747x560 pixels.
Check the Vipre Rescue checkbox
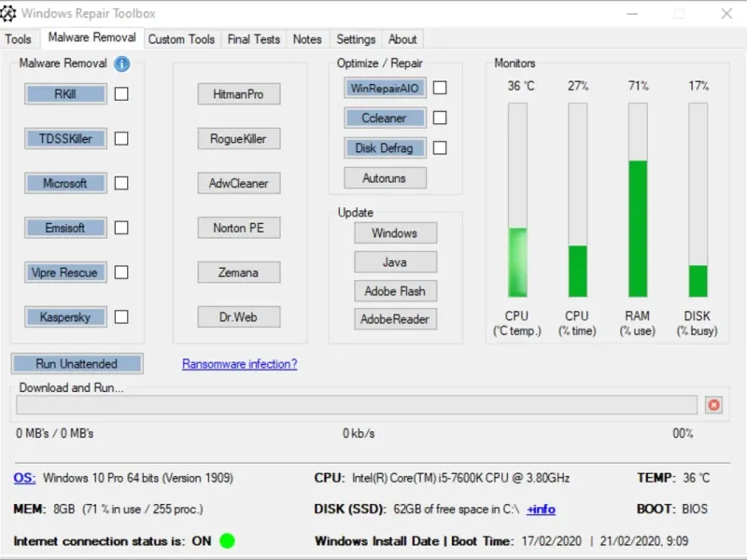point(121,273)
